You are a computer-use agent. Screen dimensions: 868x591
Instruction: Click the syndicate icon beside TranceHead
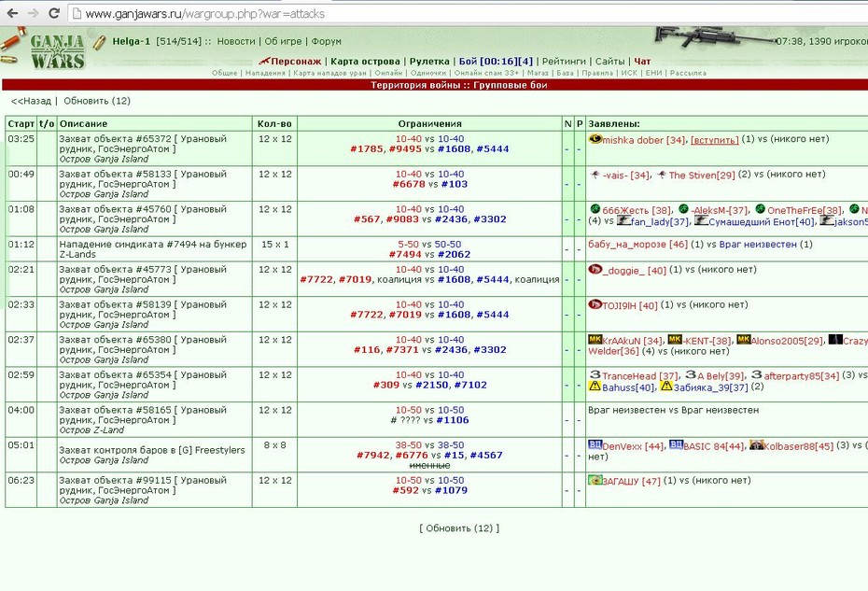point(595,375)
